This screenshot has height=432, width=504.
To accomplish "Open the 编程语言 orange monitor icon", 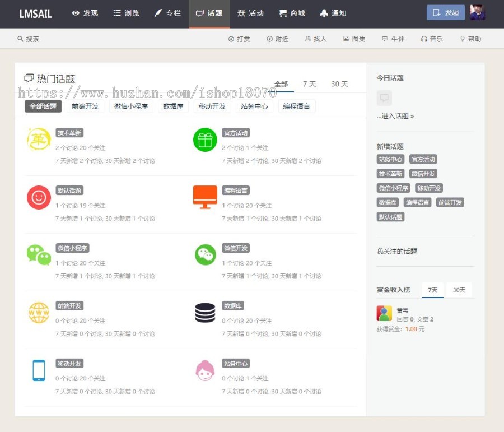I will (205, 197).
